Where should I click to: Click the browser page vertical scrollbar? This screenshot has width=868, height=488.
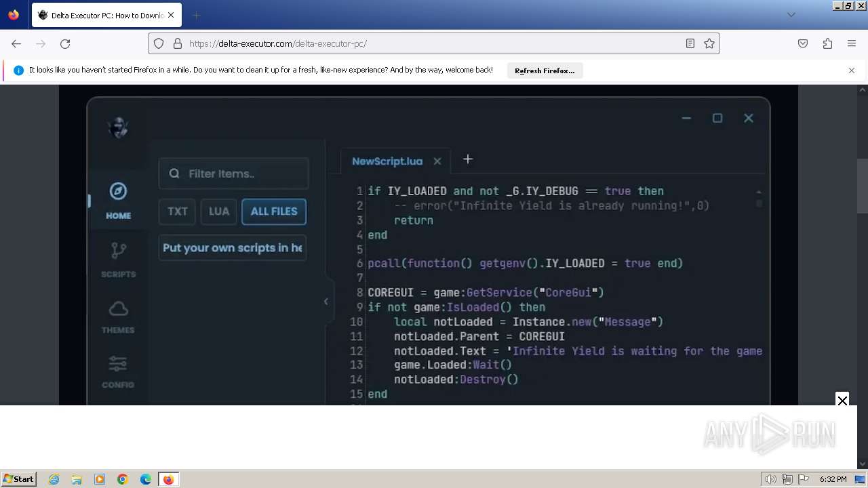(x=863, y=186)
